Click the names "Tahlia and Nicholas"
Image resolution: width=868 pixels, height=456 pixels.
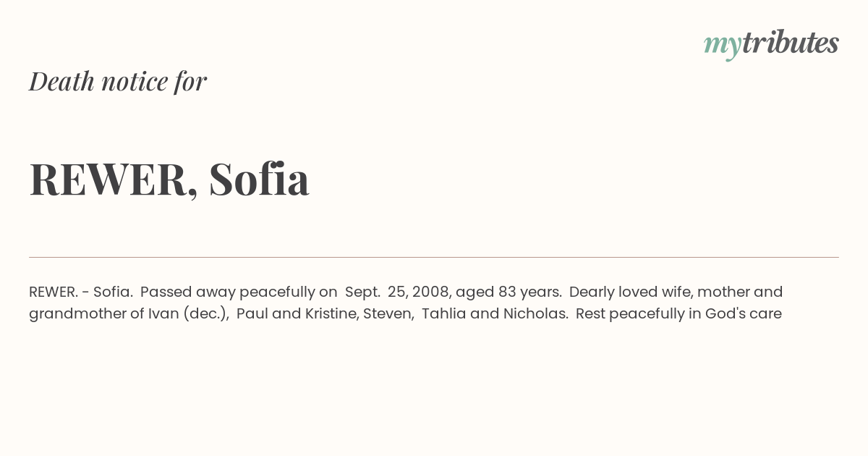(494, 313)
